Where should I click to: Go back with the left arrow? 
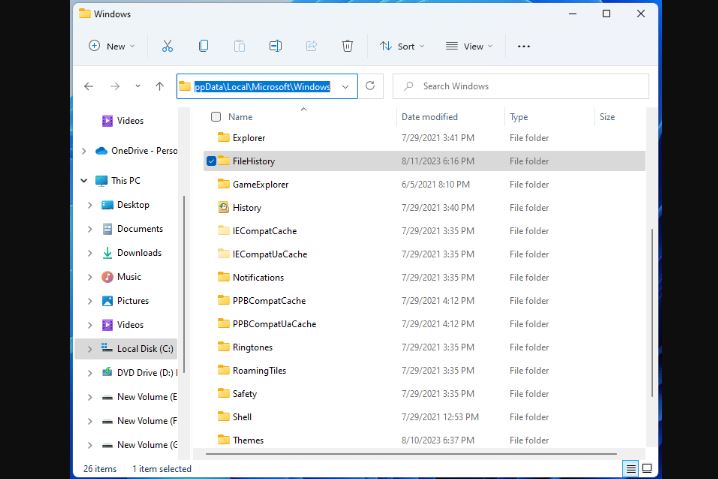tap(89, 86)
